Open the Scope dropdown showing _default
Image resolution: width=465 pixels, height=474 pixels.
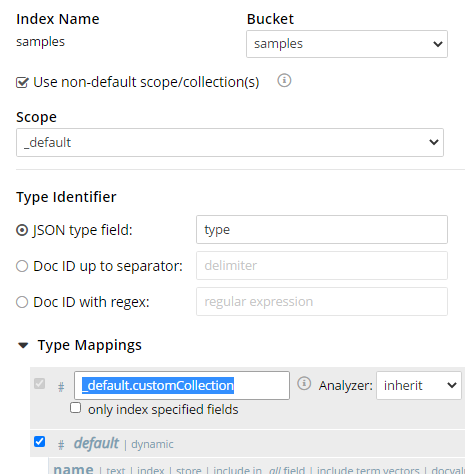point(230,142)
